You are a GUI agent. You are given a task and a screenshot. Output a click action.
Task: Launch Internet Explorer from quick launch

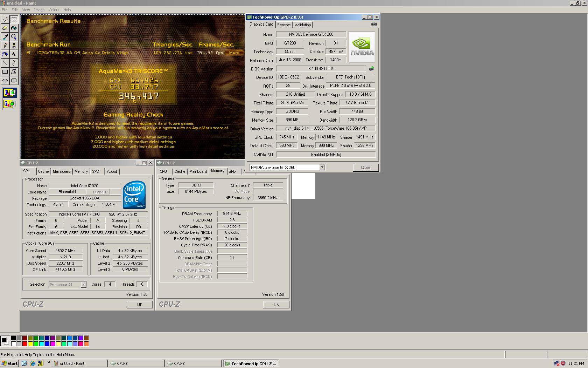tap(33, 363)
